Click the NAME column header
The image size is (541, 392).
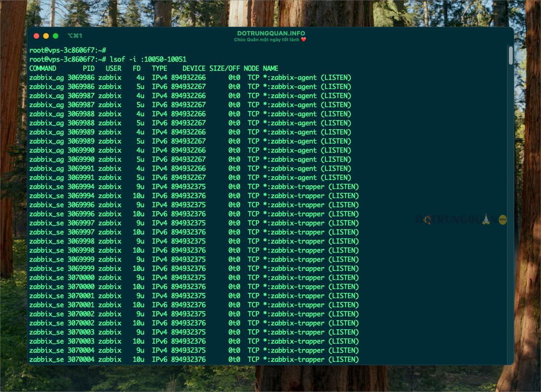270,68
